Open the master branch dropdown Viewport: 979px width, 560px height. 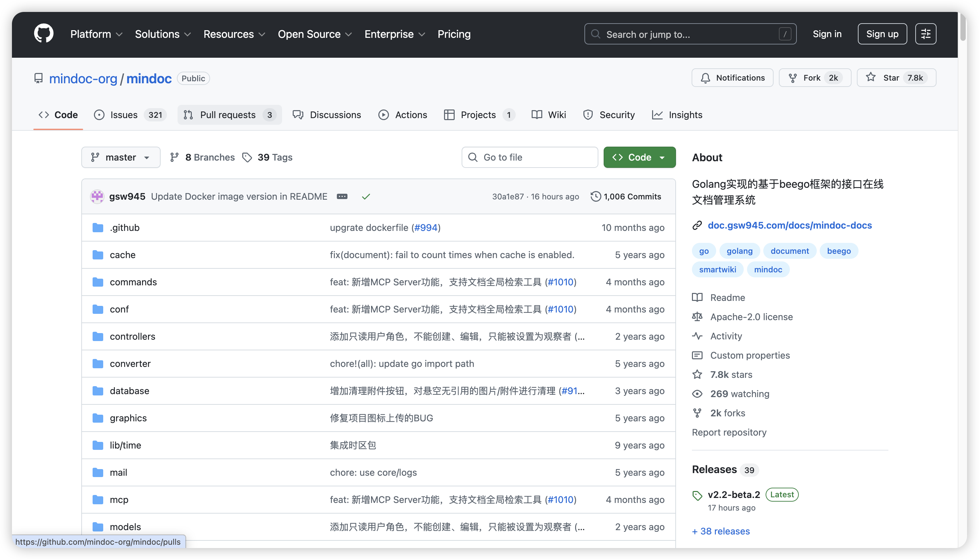pyautogui.click(x=120, y=157)
